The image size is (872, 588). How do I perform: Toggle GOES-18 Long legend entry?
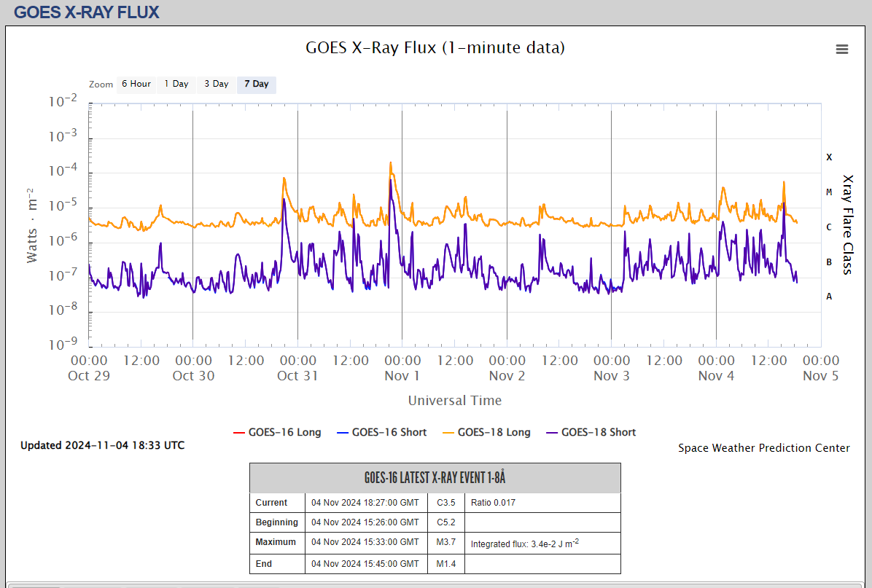[x=486, y=432]
